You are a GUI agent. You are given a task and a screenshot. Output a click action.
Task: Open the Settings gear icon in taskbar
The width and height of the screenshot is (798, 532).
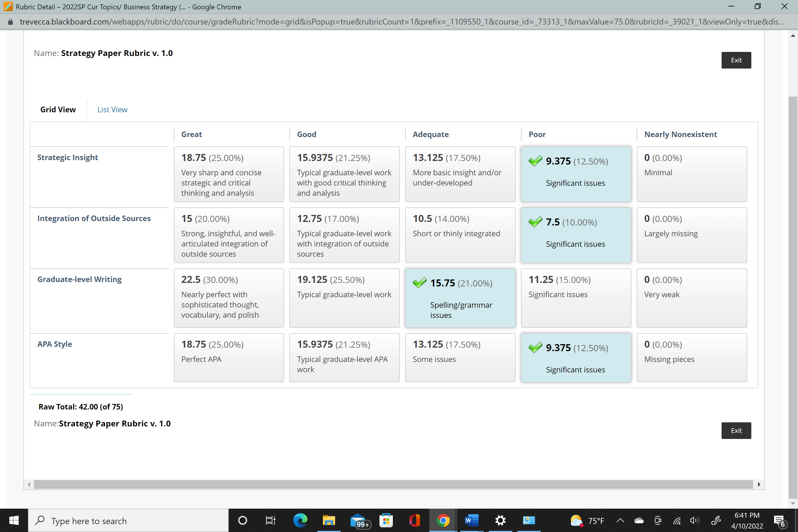tap(500, 520)
